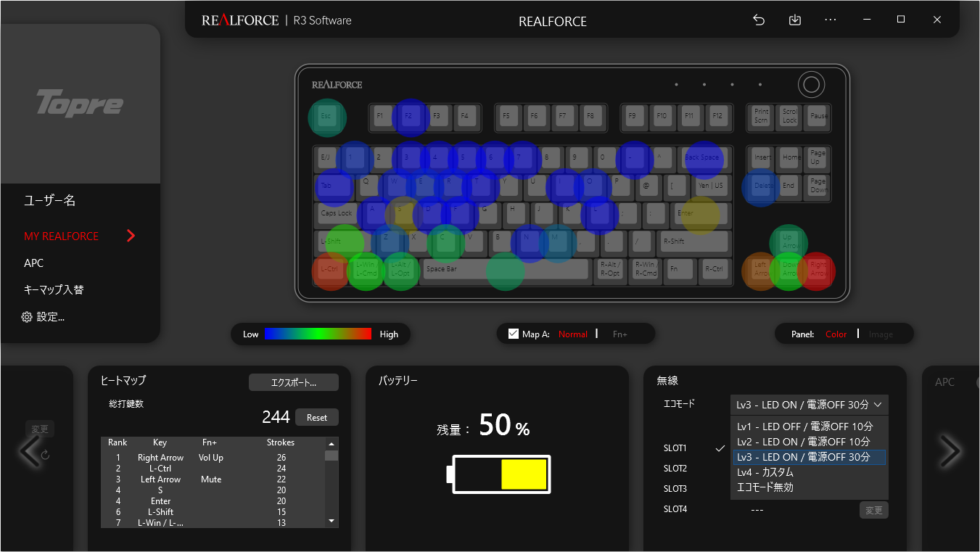Click the Topre logo thumbnail
The image size is (980, 552).
pyautogui.click(x=80, y=104)
